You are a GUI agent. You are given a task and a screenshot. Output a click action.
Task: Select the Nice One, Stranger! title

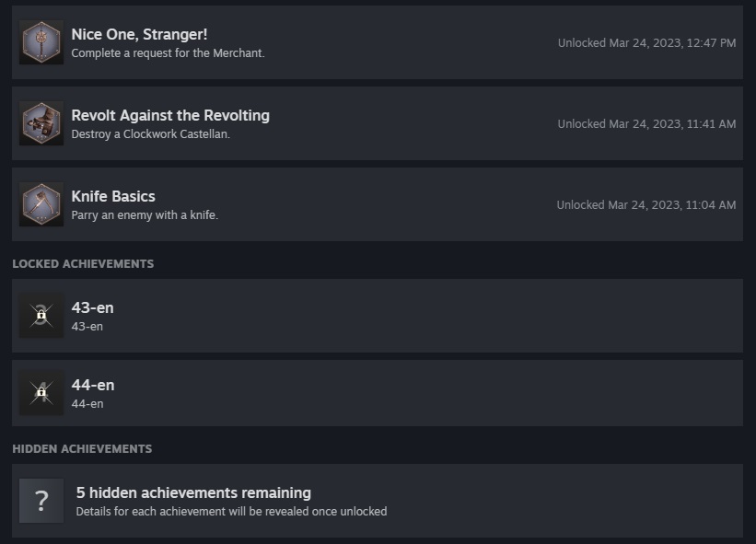click(x=139, y=34)
